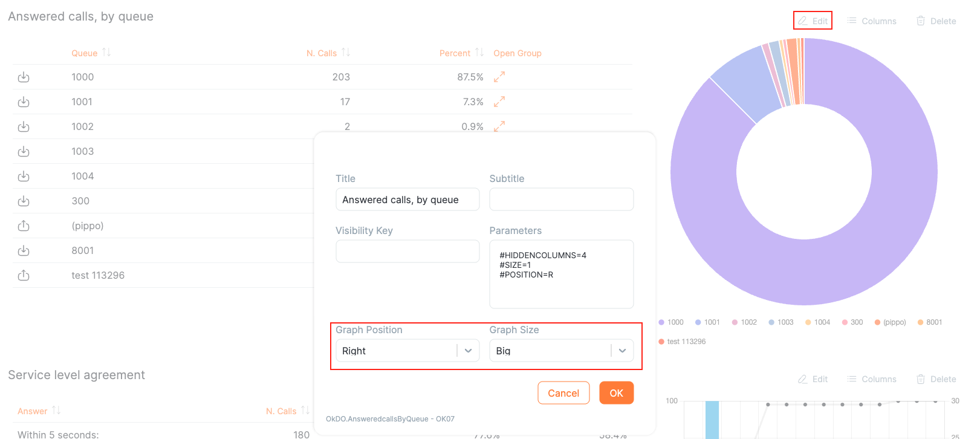Sort table by Queue column arrows

pos(106,53)
